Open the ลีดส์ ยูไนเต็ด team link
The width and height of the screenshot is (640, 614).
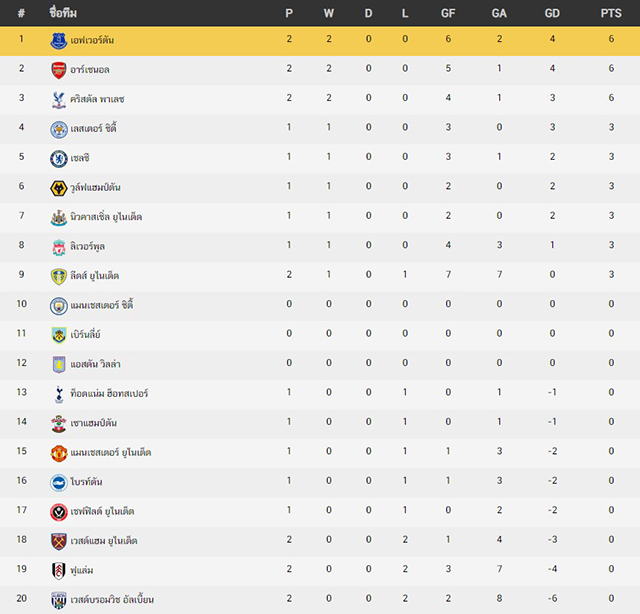(94, 276)
